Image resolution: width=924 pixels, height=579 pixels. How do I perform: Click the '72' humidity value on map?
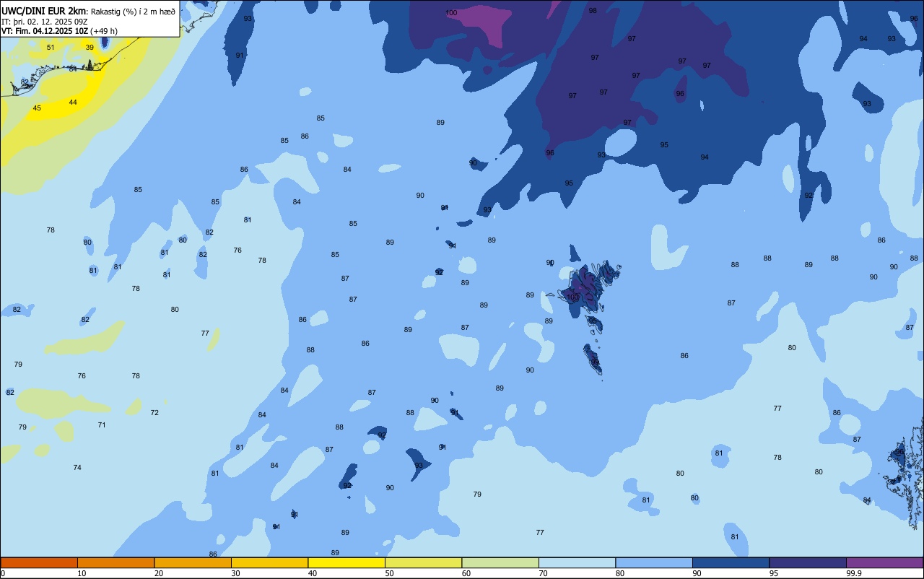click(154, 413)
